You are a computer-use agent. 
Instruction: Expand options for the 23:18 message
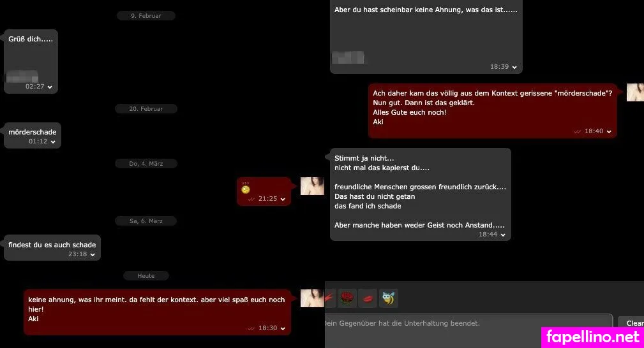[x=93, y=255]
